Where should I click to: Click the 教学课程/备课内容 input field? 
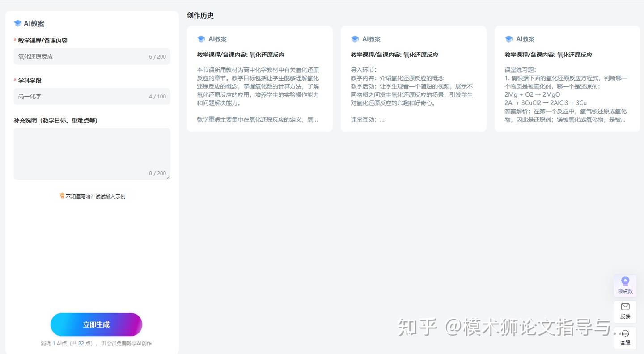92,56
